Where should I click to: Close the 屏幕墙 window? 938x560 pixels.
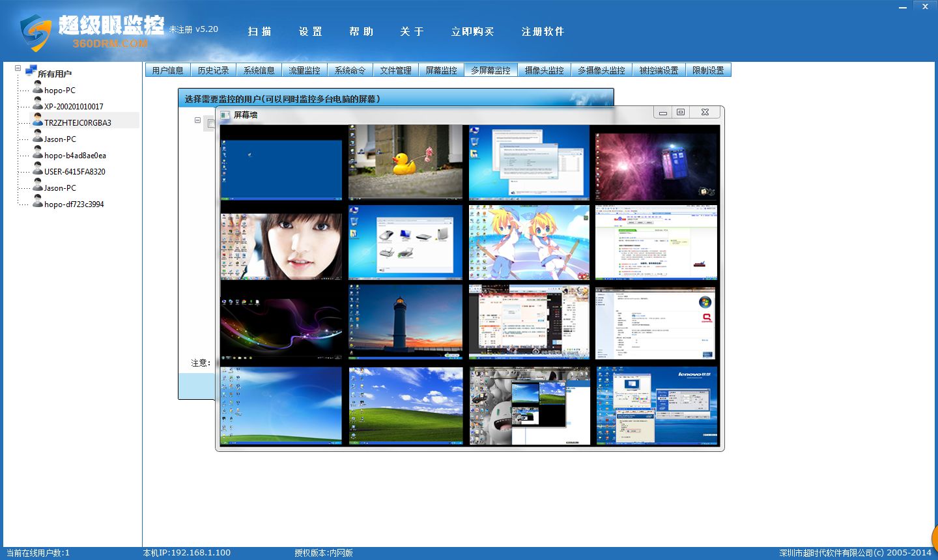click(x=705, y=112)
